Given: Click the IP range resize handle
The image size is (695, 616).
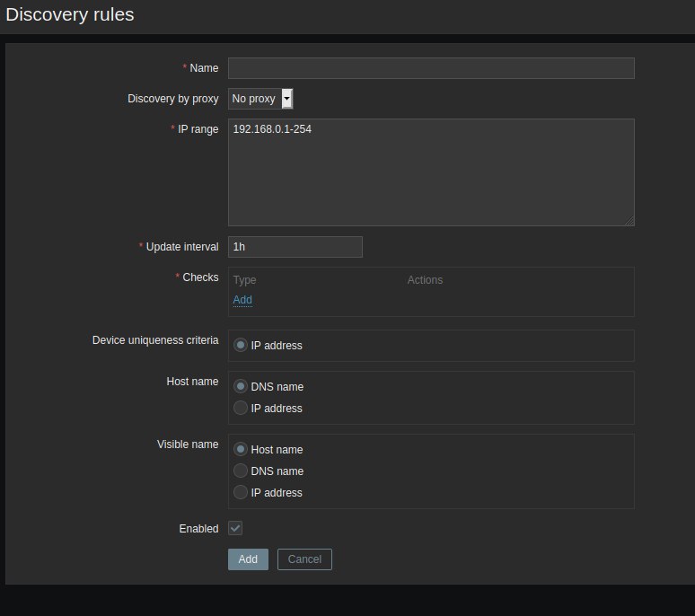Looking at the screenshot, I should click(629, 222).
